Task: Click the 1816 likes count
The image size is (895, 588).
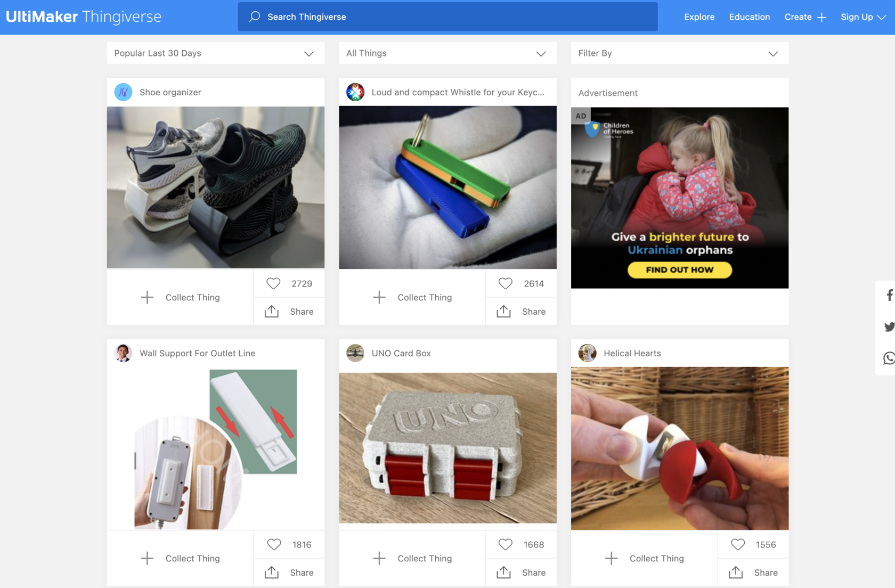Action: (x=302, y=544)
